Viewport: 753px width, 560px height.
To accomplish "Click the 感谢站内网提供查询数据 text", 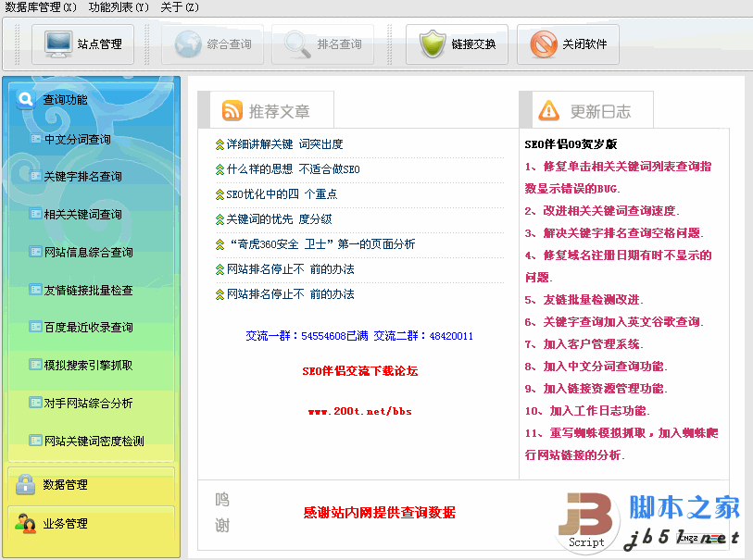I will click(380, 513).
